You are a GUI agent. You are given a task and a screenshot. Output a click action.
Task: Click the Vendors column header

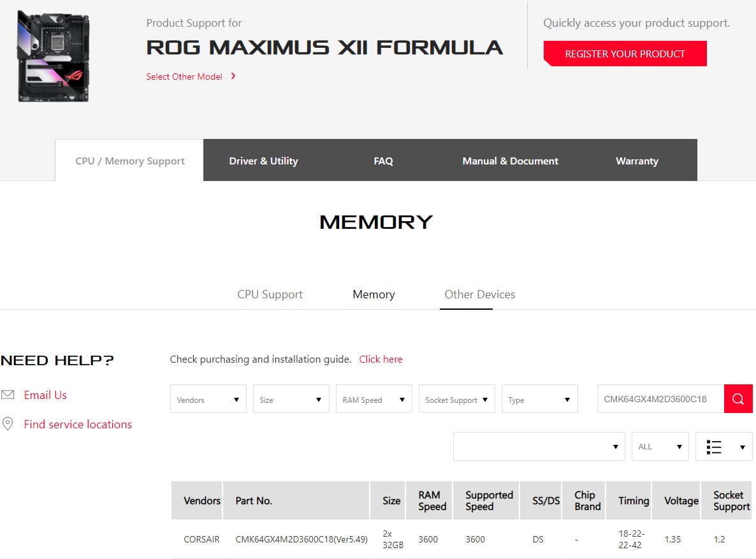197,500
